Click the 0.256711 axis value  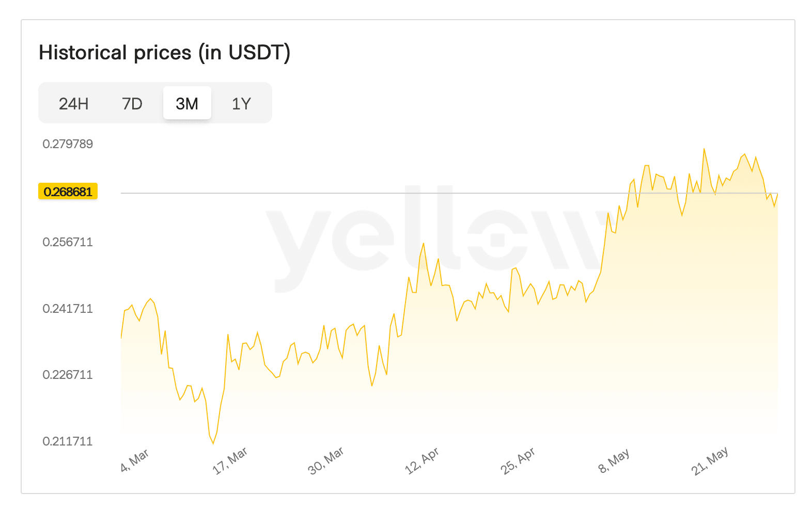(x=68, y=242)
